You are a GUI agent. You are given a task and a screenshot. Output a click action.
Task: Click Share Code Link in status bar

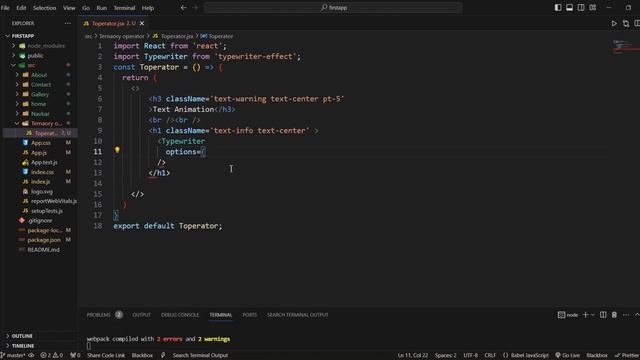(106, 356)
